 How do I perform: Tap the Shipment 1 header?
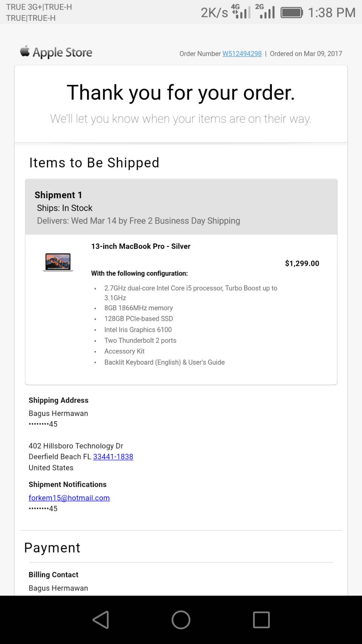[x=58, y=195]
